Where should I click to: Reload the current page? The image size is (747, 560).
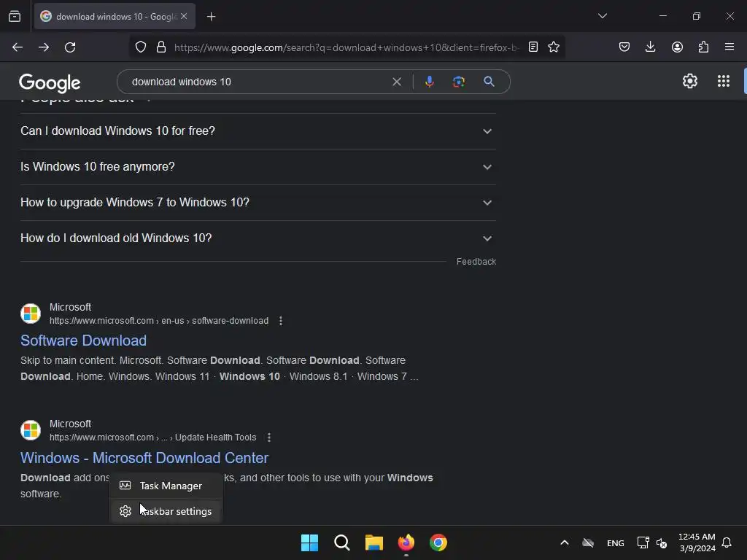click(70, 47)
